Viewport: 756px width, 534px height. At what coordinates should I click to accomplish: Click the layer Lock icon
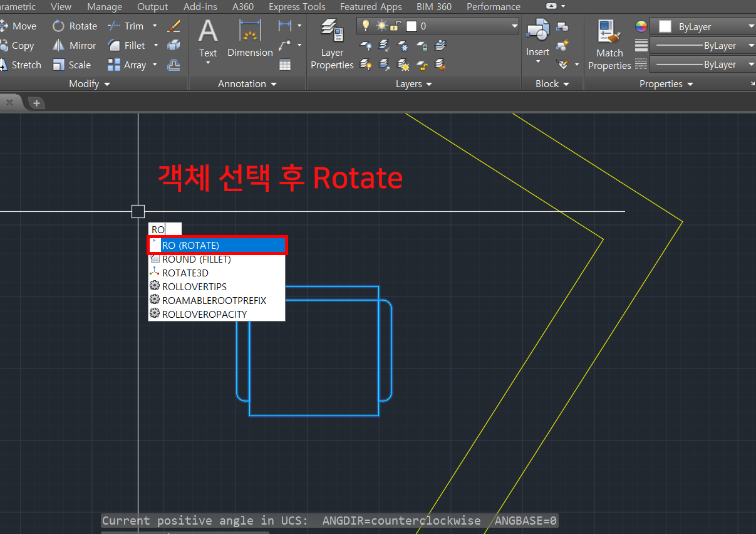click(422, 45)
